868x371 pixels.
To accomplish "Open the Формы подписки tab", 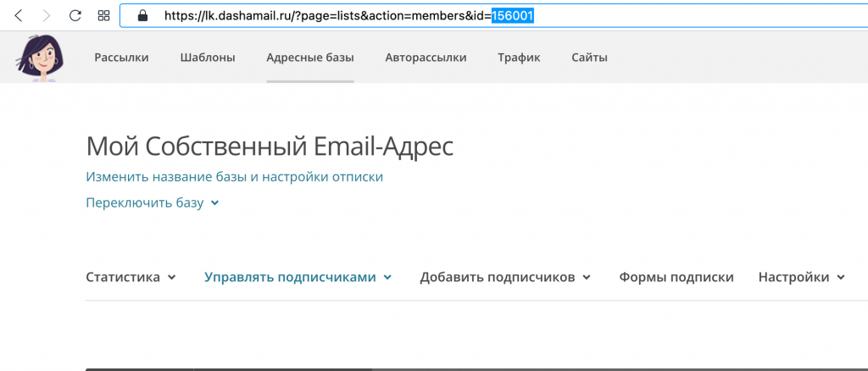I will click(676, 277).
